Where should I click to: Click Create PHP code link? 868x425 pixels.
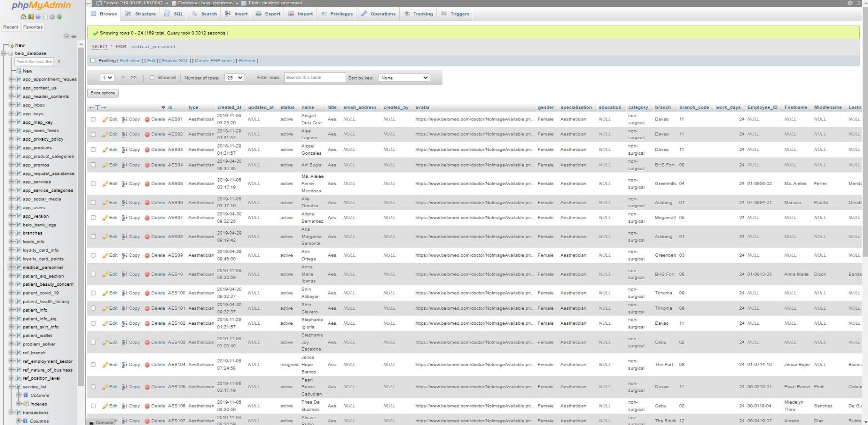coord(213,61)
